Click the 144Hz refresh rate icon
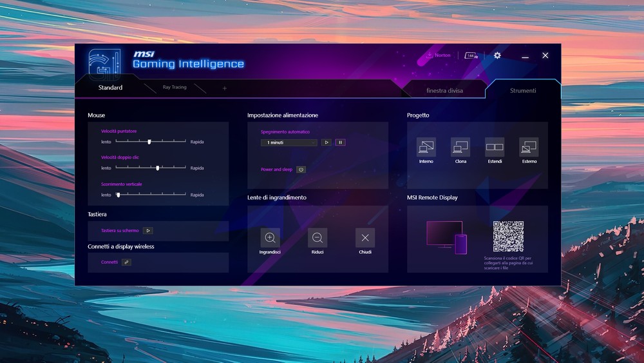Viewport: 644px width, 363px height. coord(471,55)
